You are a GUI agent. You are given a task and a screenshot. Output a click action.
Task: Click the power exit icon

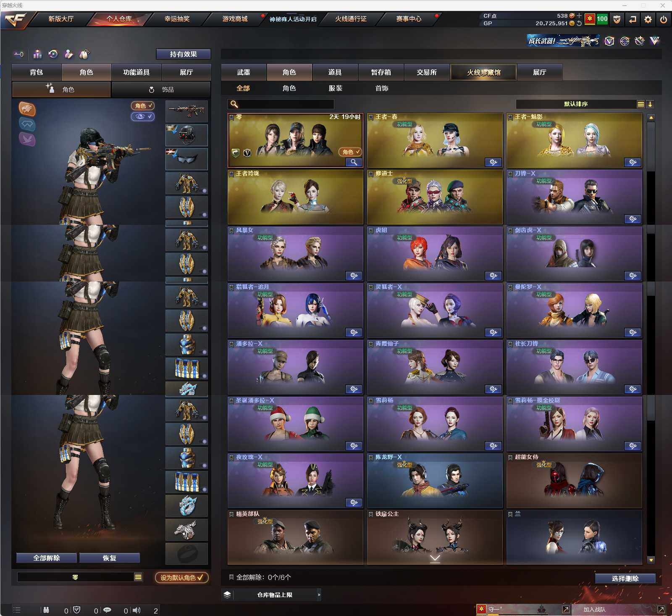664,19
